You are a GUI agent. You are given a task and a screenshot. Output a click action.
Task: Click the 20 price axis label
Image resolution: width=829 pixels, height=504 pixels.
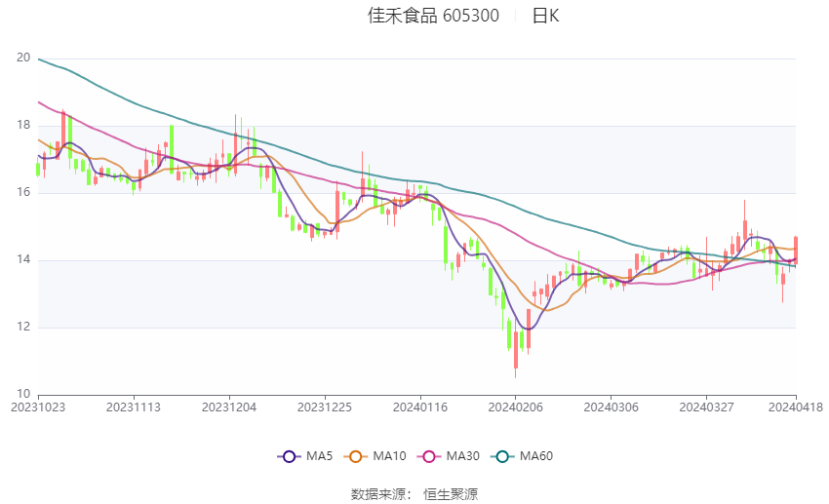point(23,58)
